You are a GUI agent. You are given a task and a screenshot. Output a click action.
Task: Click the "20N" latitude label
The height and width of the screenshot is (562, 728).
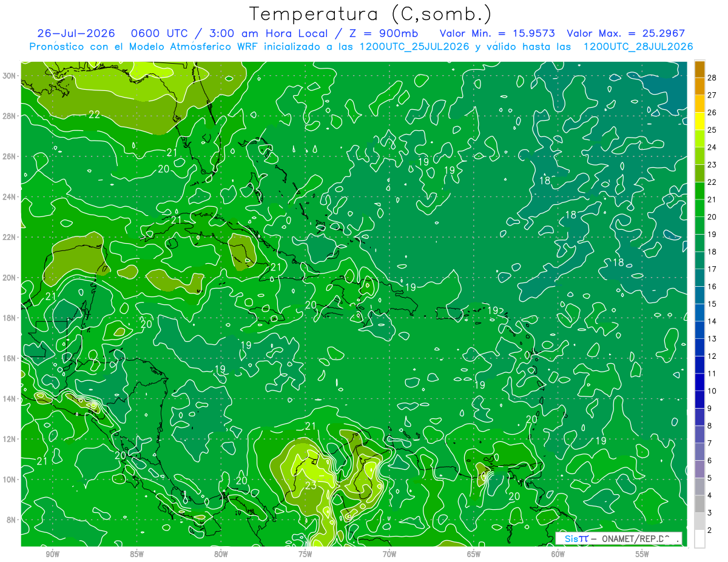point(10,278)
